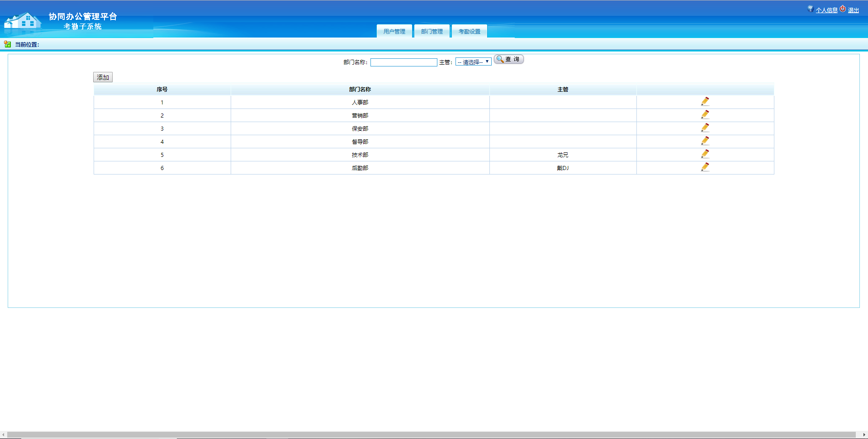Open the 考勤设置 tab

[469, 31]
